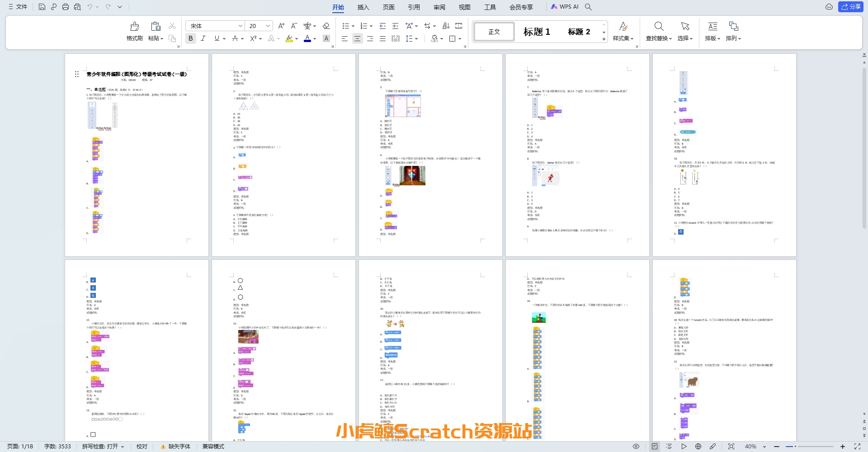Click the Format Painter (格式刷) icon
The image size is (868, 452).
point(134,26)
